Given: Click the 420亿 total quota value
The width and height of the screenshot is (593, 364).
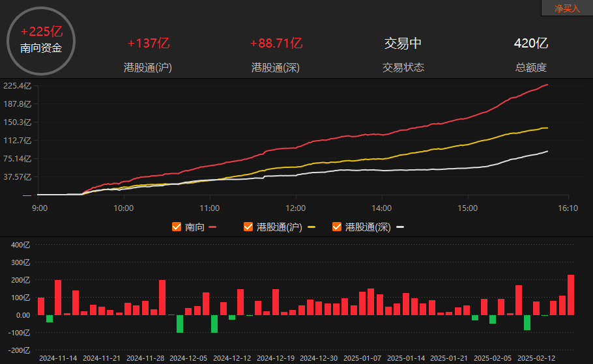Looking at the screenshot, I should 531,43.
